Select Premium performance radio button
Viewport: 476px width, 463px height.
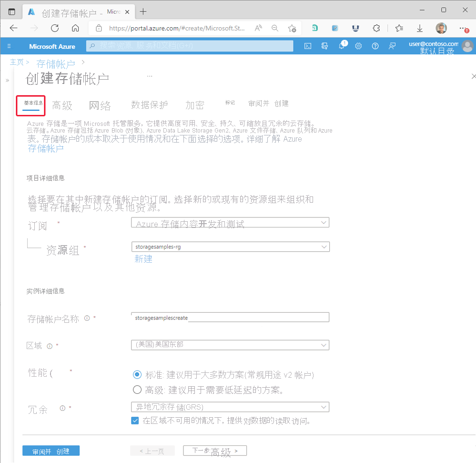pos(137,390)
